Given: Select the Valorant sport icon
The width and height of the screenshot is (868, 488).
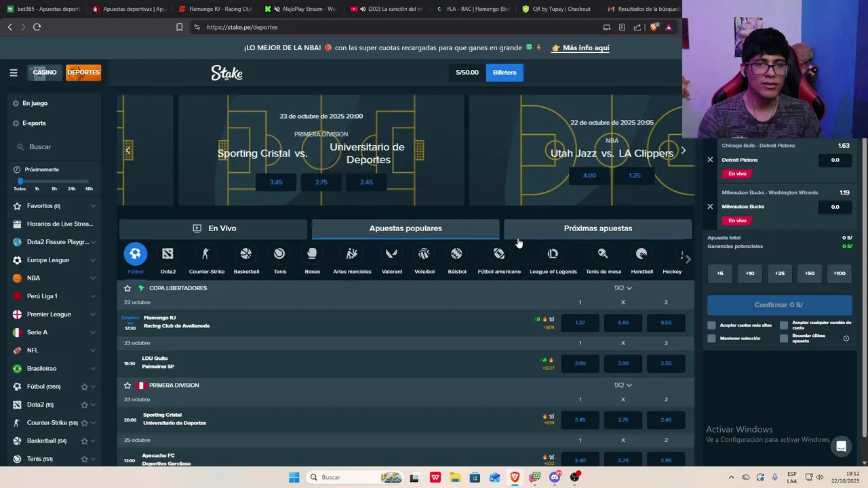Looking at the screenshot, I should coord(391,253).
